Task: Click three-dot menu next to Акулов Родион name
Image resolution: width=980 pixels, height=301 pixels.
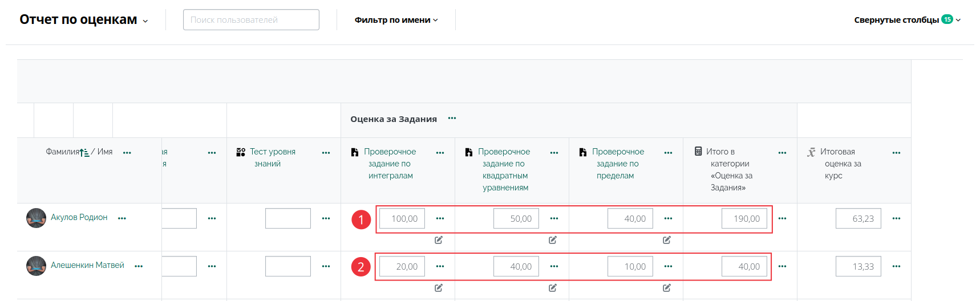Action: tap(122, 218)
